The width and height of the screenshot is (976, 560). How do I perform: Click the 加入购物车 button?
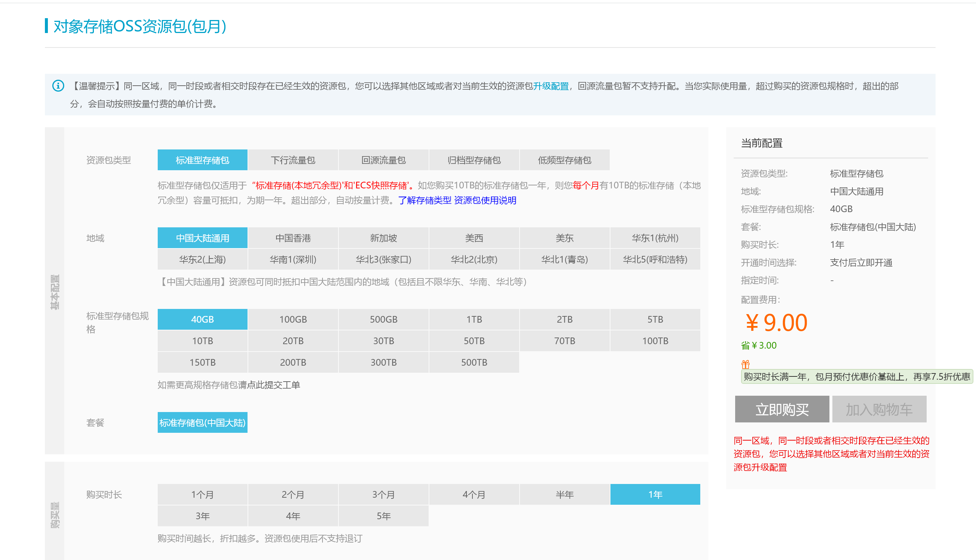[x=879, y=409]
